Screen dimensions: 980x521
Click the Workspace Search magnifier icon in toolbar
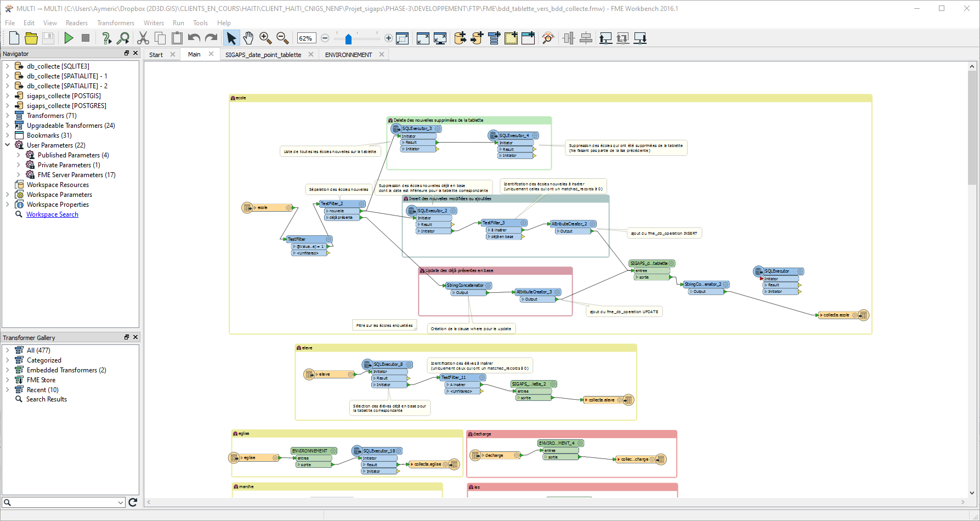123,38
